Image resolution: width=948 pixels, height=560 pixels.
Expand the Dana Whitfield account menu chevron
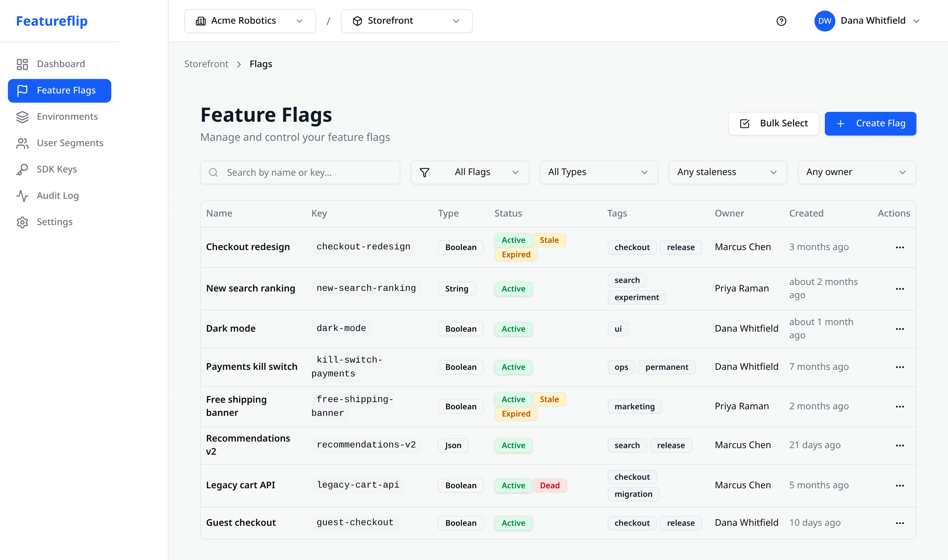pyautogui.click(x=916, y=21)
